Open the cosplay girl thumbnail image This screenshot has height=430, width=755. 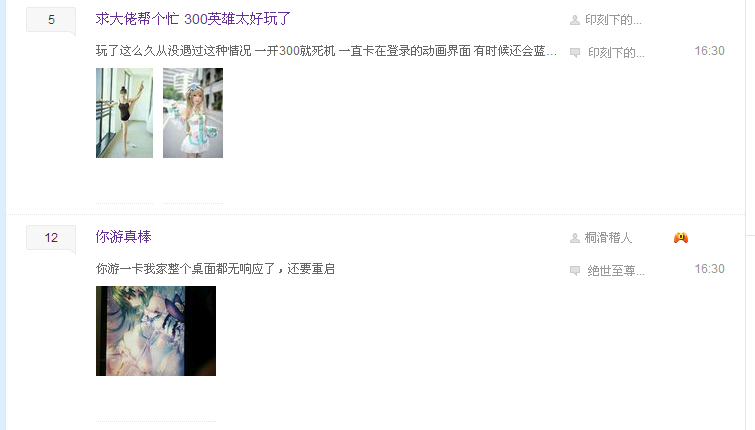click(193, 113)
